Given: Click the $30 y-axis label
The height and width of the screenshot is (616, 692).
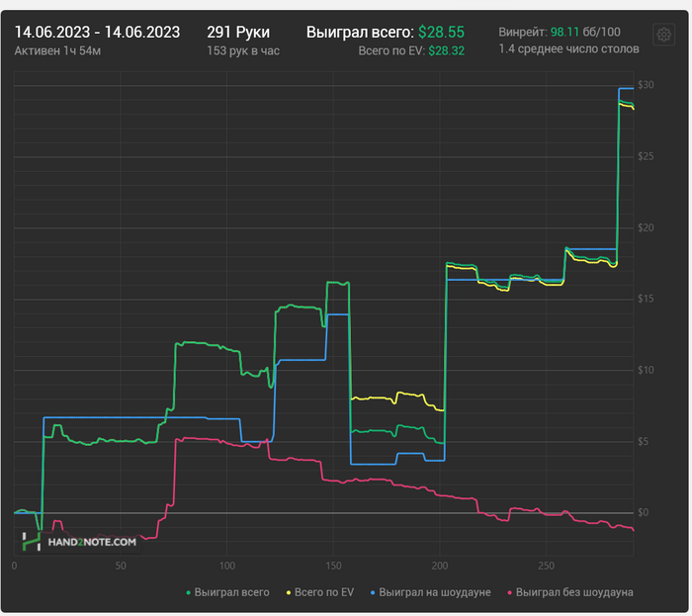Looking at the screenshot, I should 646,85.
